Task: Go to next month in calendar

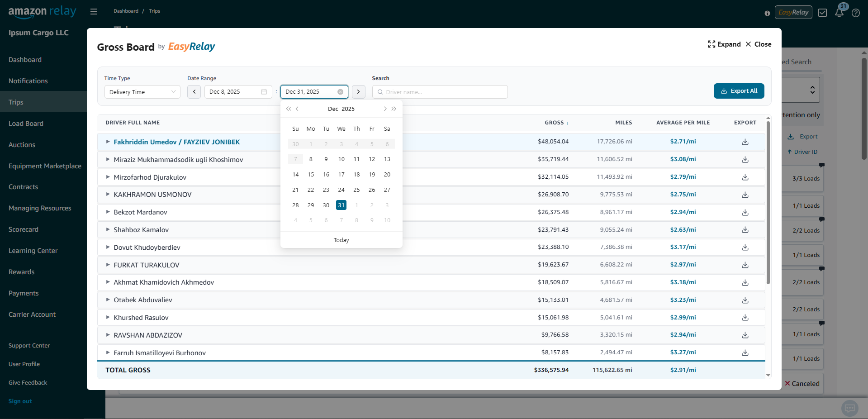Action: point(385,109)
